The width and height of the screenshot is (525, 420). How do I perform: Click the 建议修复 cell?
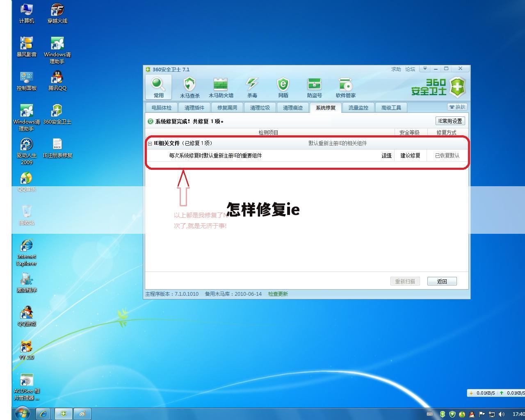pyautogui.click(x=410, y=155)
